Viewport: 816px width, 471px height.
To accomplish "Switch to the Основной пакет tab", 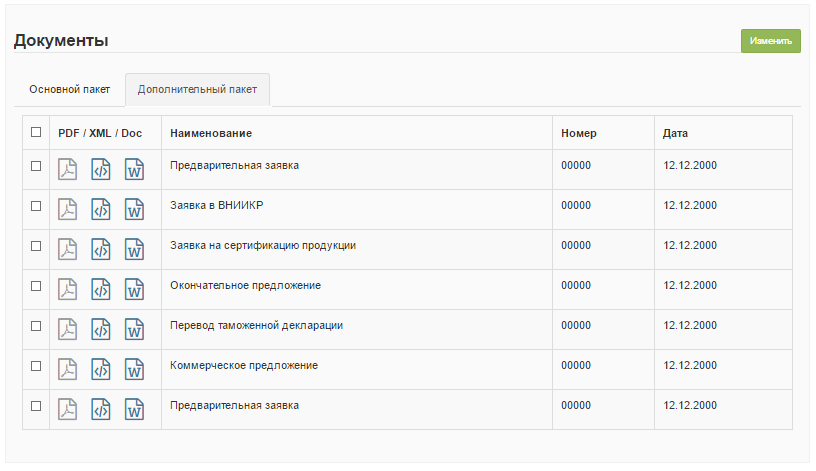I will click(69, 89).
